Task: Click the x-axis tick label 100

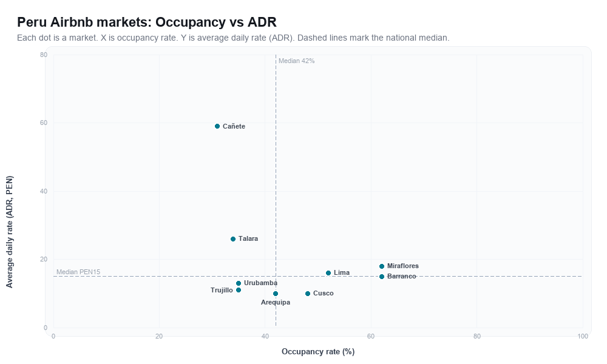Action: pyautogui.click(x=583, y=337)
